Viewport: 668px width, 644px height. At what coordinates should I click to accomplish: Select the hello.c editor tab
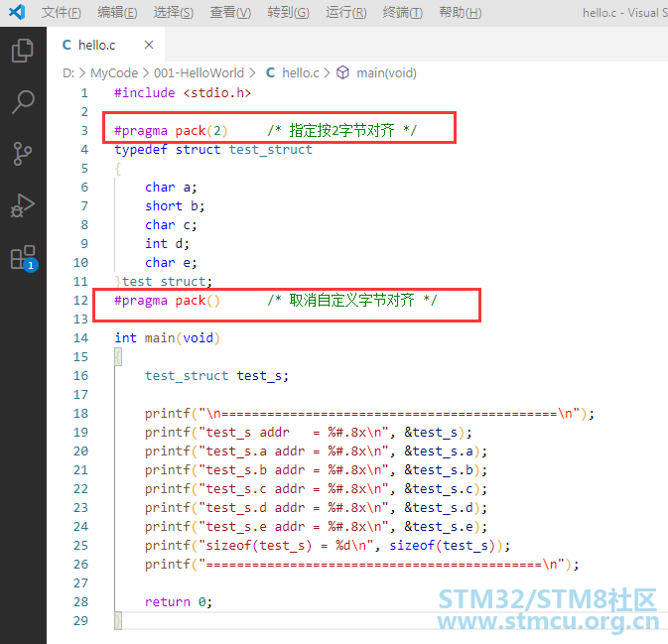click(x=105, y=45)
